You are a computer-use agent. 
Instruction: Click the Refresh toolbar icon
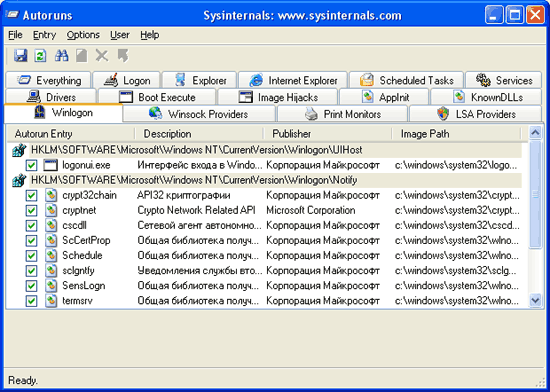(40, 56)
